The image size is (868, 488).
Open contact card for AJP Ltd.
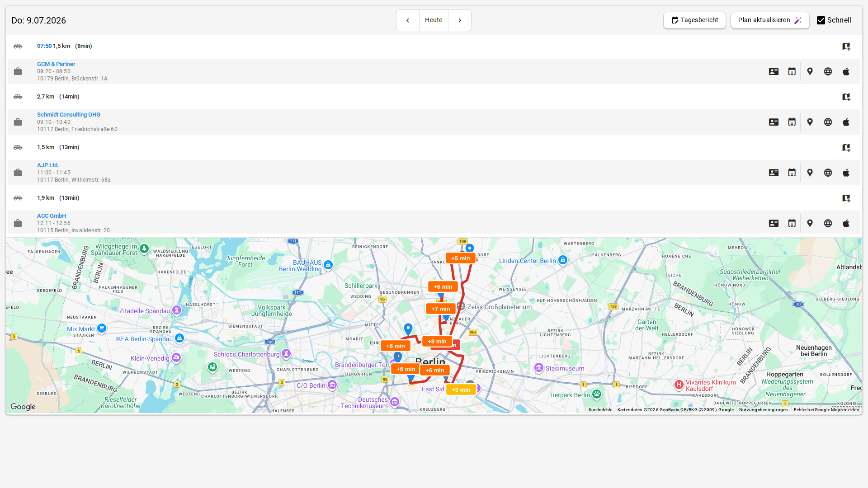774,173
